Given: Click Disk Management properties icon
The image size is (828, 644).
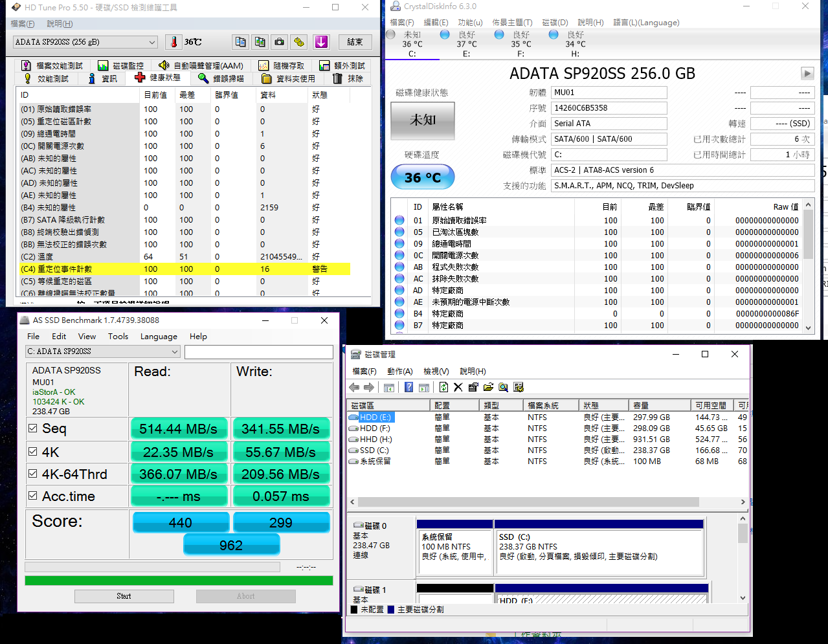Looking at the screenshot, I should click(x=473, y=387).
